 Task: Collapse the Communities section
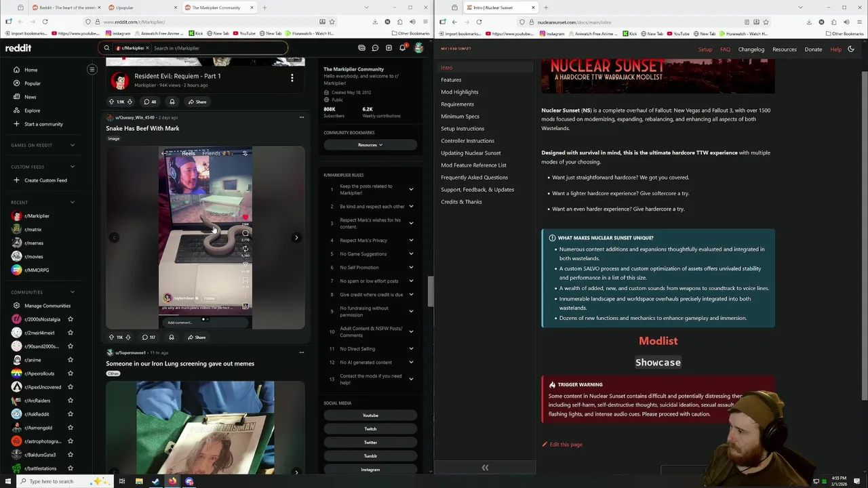[73, 292]
